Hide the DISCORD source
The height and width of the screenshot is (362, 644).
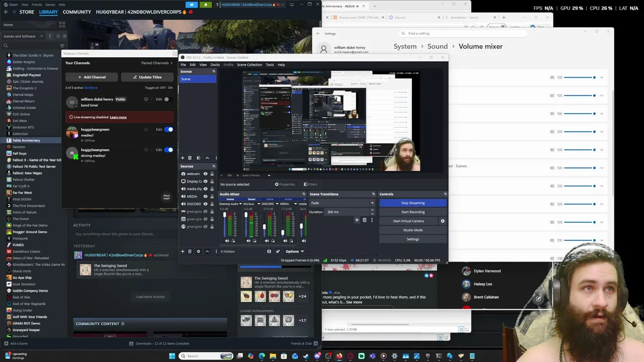(205, 204)
